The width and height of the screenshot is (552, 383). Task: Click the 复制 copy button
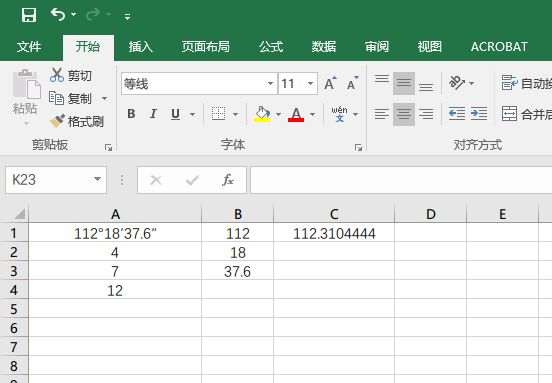(70, 98)
